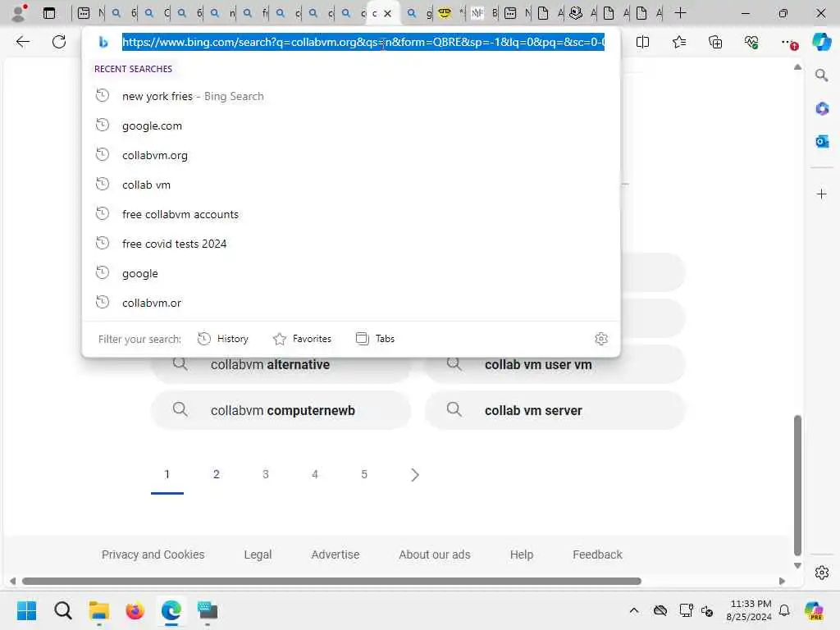Viewport: 840px width, 630px height.
Task: Launch Copilot from the toolbar
Action: coord(821,42)
